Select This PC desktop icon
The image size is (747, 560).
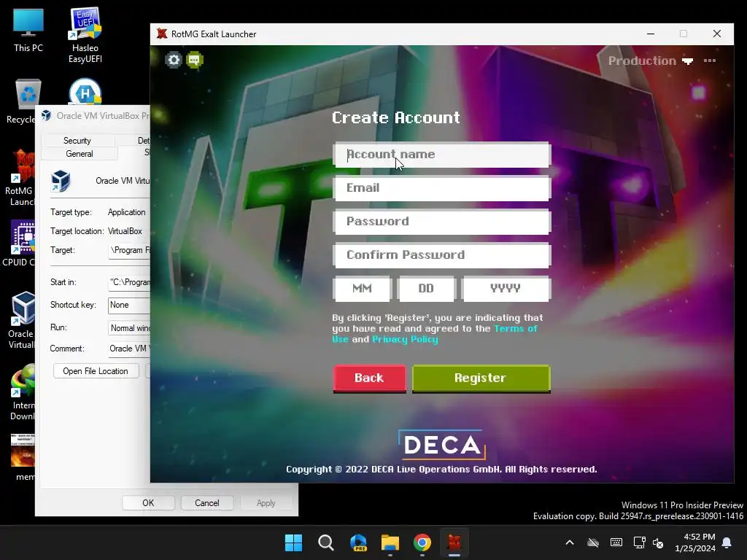pyautogui.click(x=28, y=31)
